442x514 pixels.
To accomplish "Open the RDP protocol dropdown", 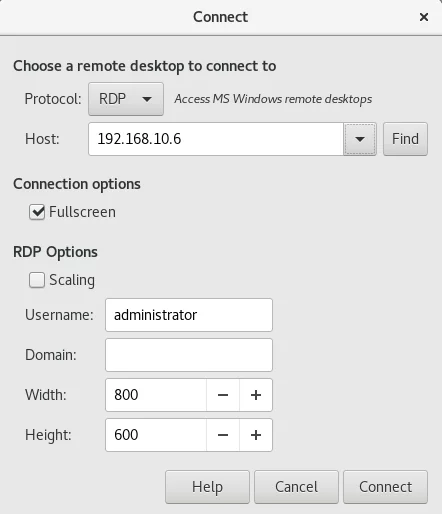I will 126,99.
